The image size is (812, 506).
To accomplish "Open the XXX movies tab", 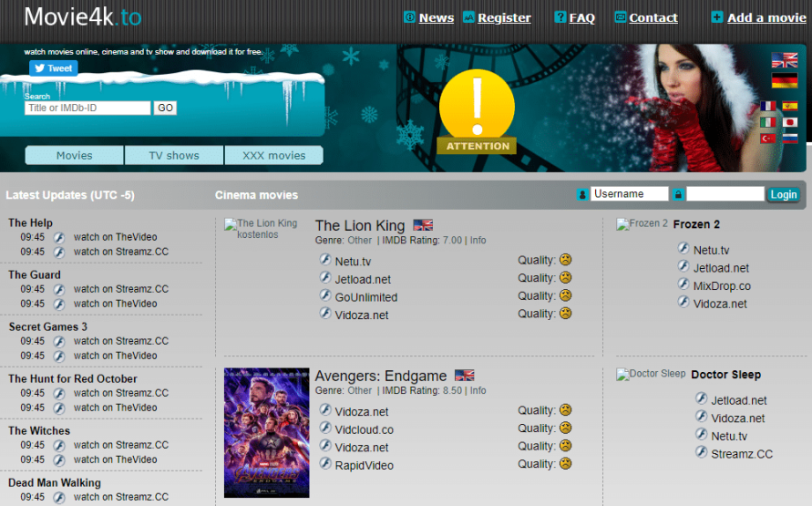I will click(274, 155).
